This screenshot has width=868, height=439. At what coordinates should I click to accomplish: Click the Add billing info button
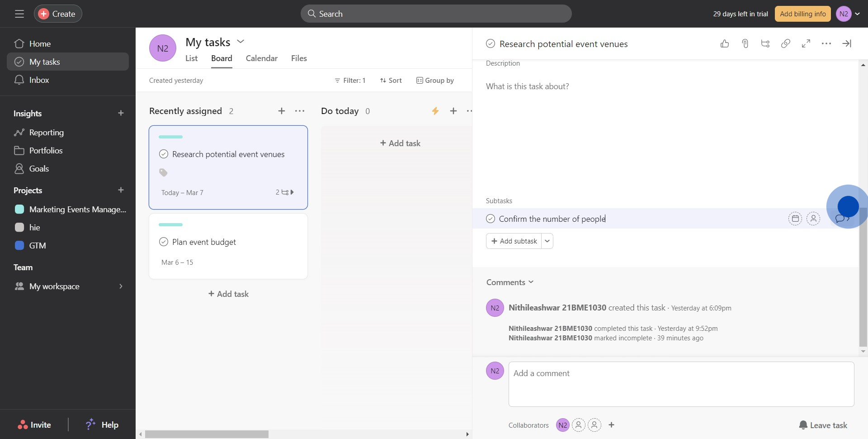click(x=802, y=14)
